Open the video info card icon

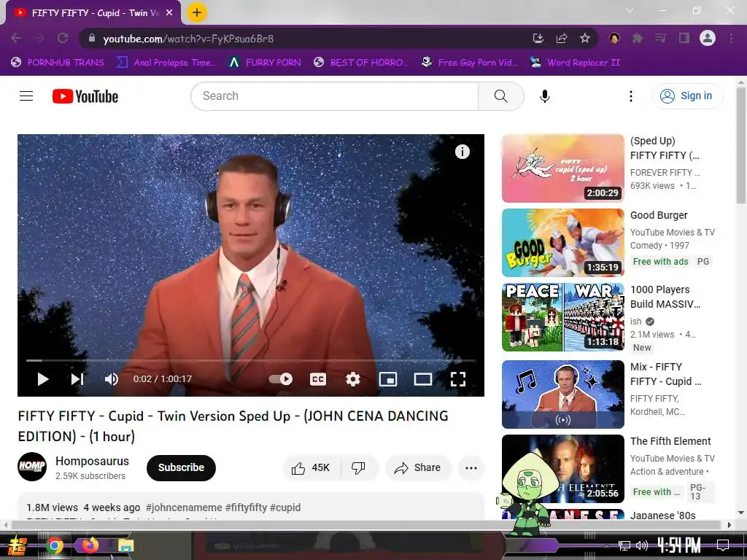tap(462, 152)
